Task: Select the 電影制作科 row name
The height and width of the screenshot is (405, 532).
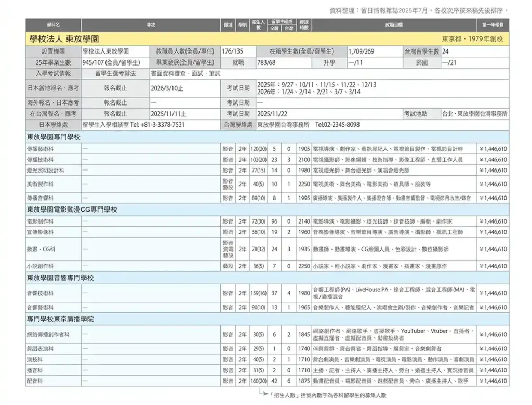Action: 41,221
